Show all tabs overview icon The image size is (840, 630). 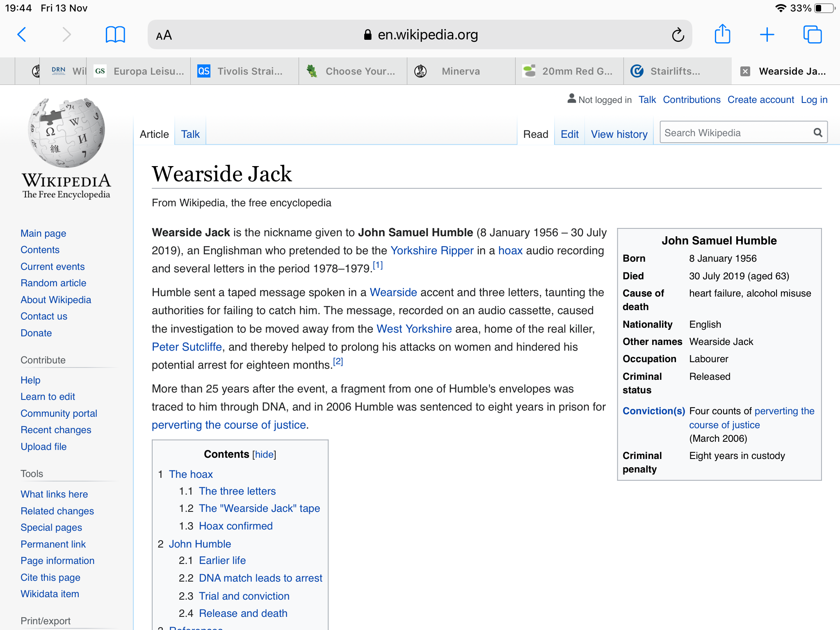coord(813,35)
